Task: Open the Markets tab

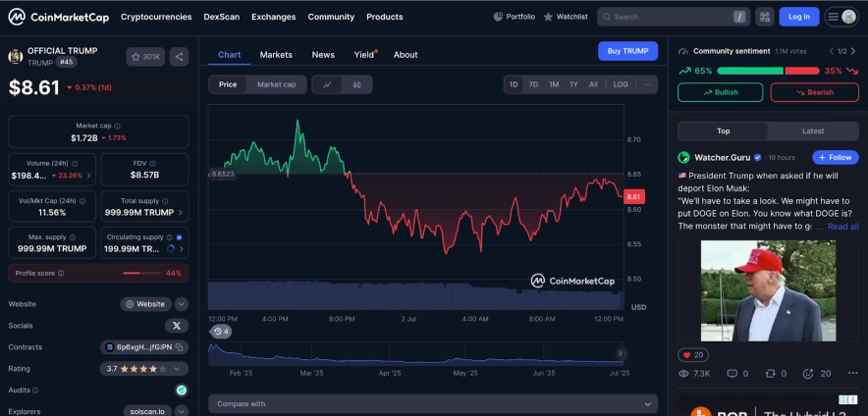Action: (276, 55)
